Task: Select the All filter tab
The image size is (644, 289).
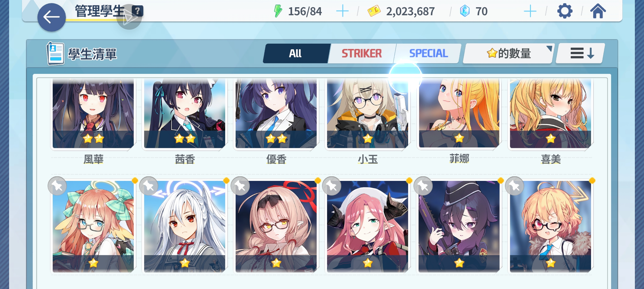Action: point(296,54)
